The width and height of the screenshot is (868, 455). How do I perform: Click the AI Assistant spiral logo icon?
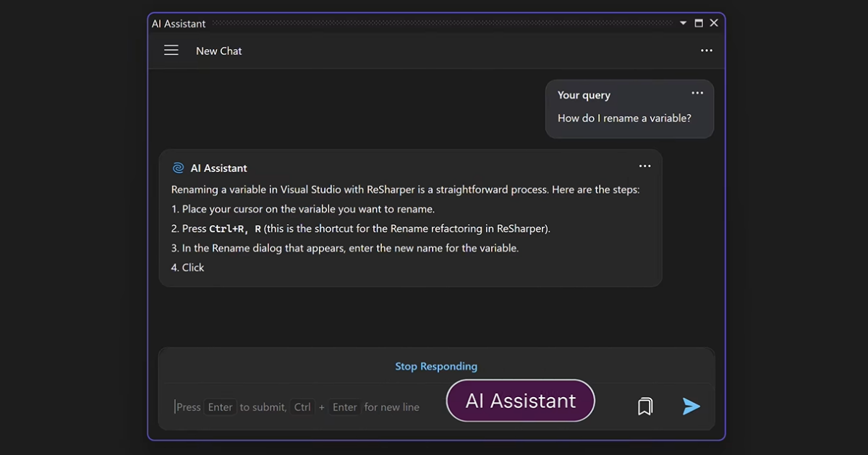[178, 168]
